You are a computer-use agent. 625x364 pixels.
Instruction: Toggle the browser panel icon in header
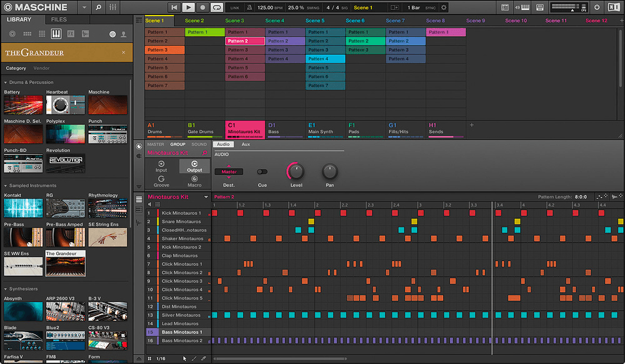pos(504,7)
